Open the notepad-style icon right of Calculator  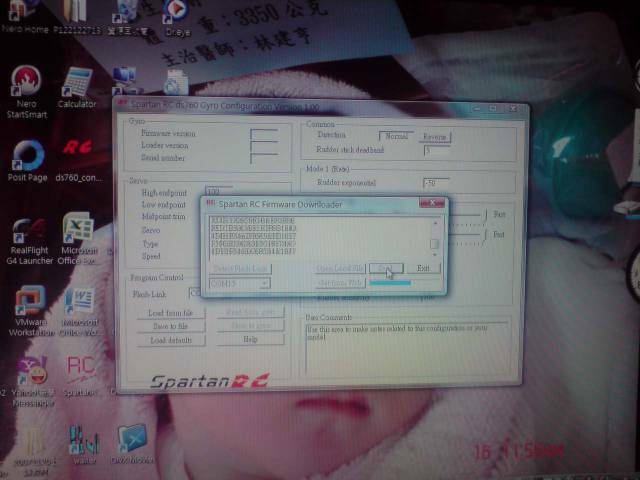click(x=176, y=82)
